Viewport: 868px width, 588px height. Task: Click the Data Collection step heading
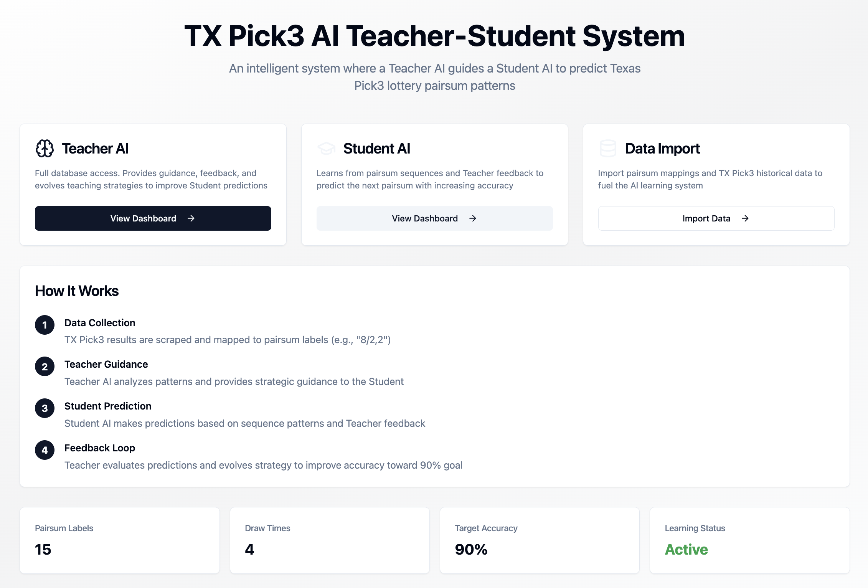point(100,323)
